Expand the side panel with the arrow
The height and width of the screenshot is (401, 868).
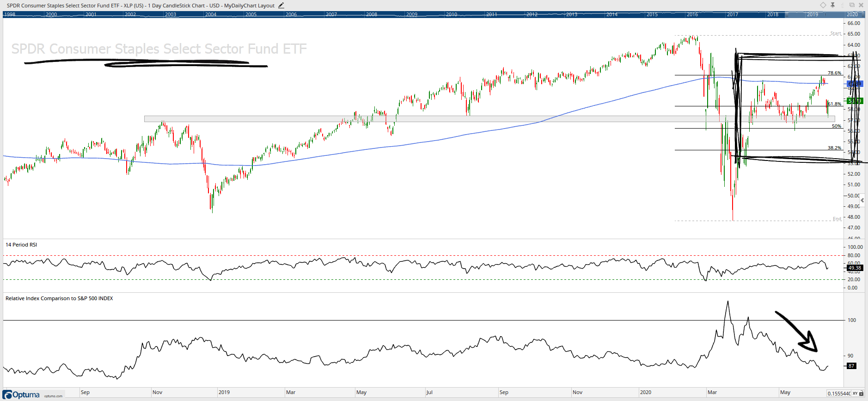tap(862, 200)
